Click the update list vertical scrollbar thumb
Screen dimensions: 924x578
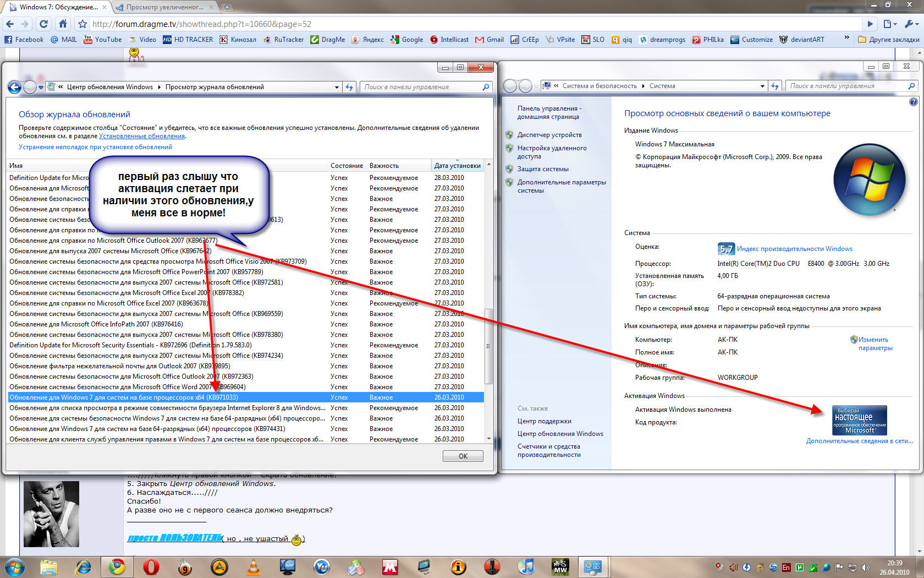click(488, 346)
